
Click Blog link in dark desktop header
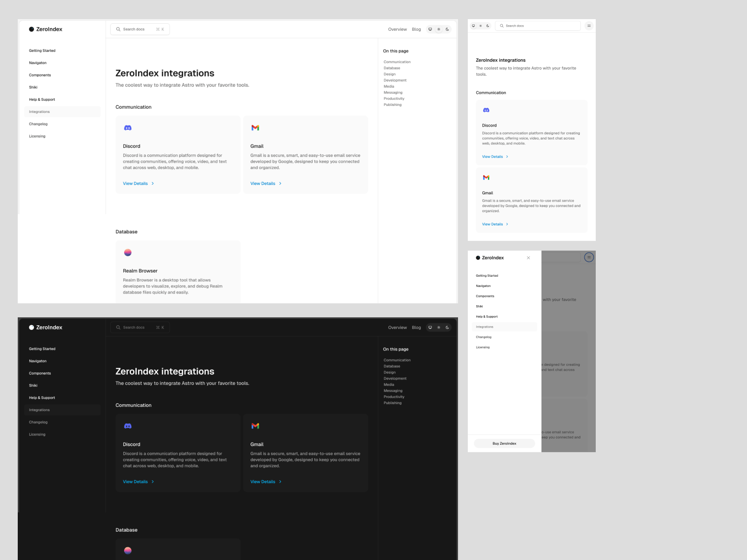[416, 327]
